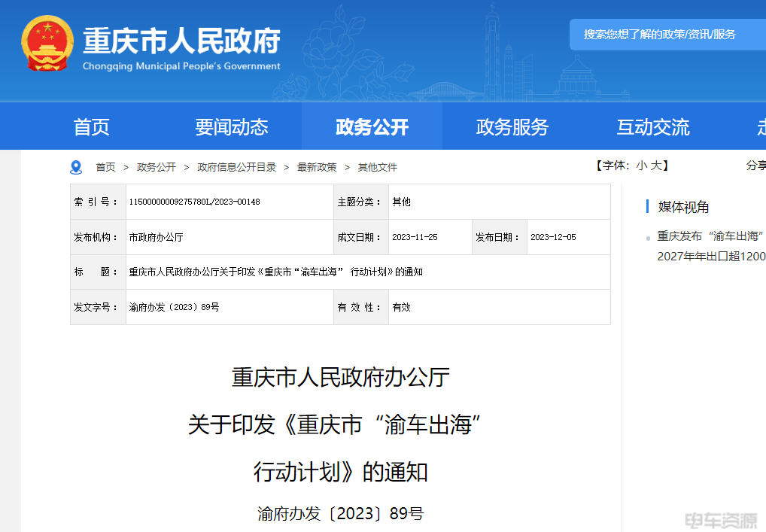Click the 政府信息公开目录 breadcrumb link
The height and width of the screenshot is (532, 766).
pyautogui.click(x=236, y=167)
